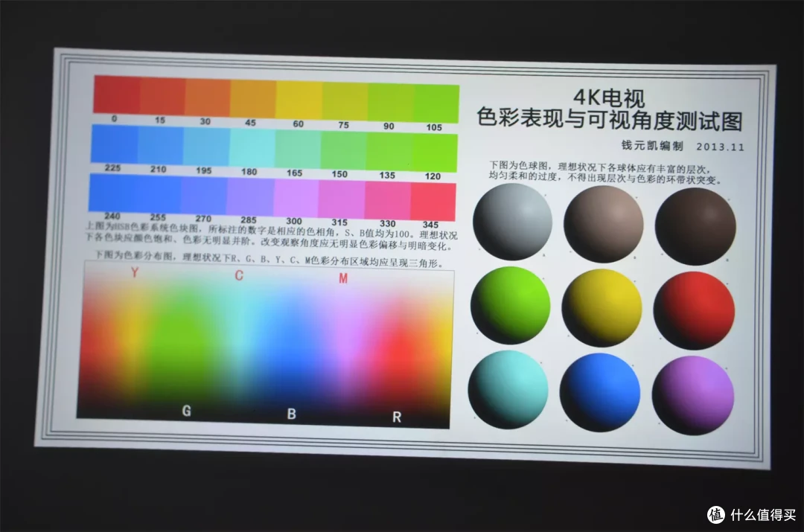
Task: Choose the amber swatch labeled 45
Action: point(254,99)
